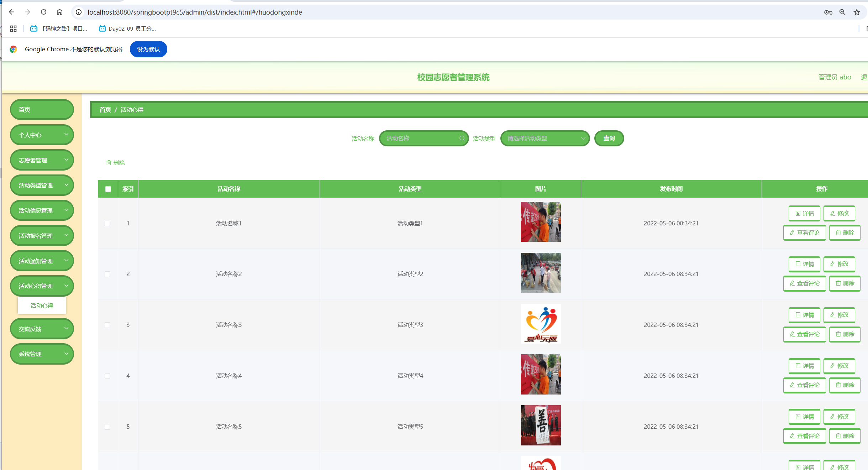This screenshot has width=868, height=470.
Task: Open the browser apps grid icon
Action: pyautogui.click(x=13, y=28)
